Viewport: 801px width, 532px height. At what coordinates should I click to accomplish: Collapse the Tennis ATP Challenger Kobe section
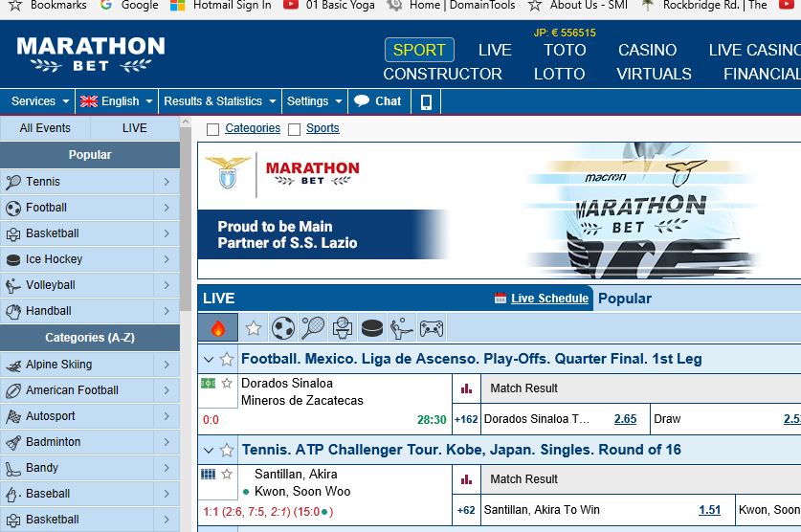click(x=209, y=450)
